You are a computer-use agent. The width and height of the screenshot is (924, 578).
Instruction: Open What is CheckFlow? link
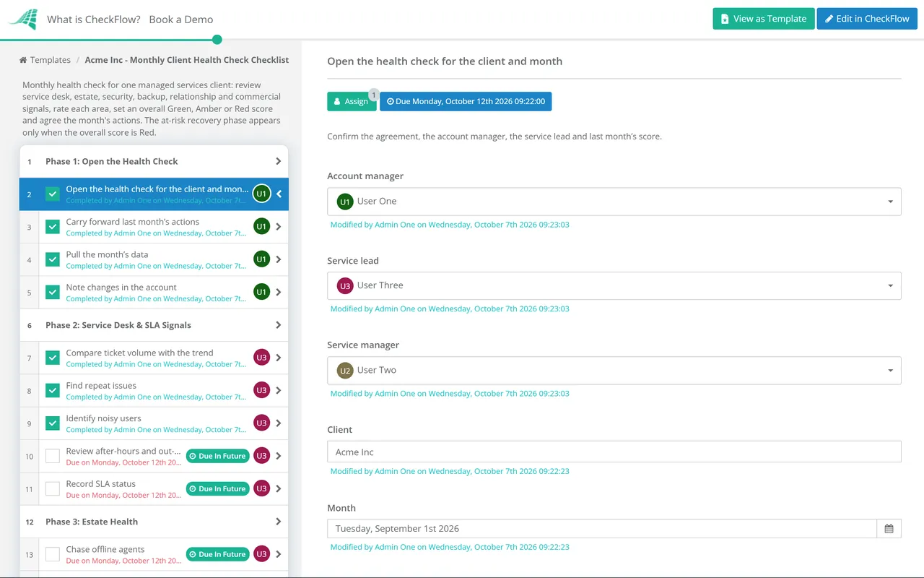94,20
